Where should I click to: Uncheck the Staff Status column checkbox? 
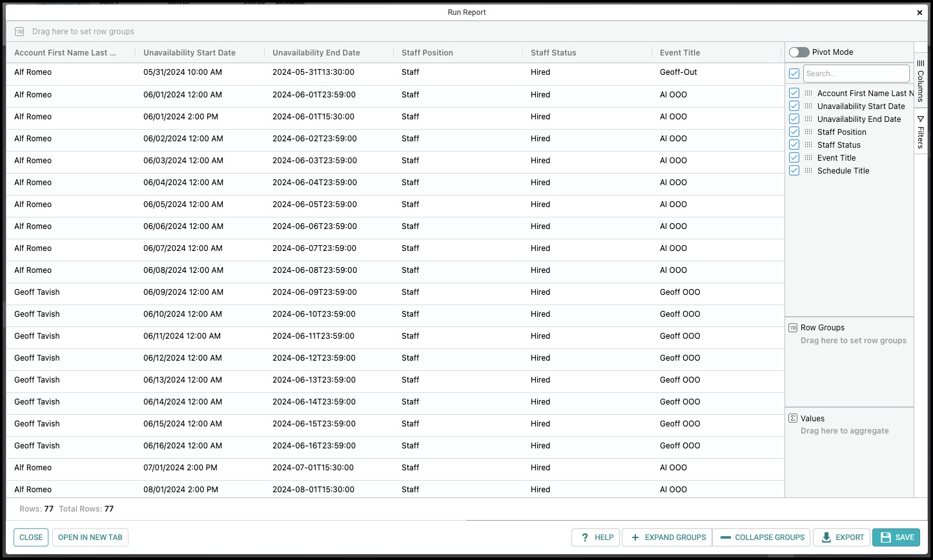(794, 145)
